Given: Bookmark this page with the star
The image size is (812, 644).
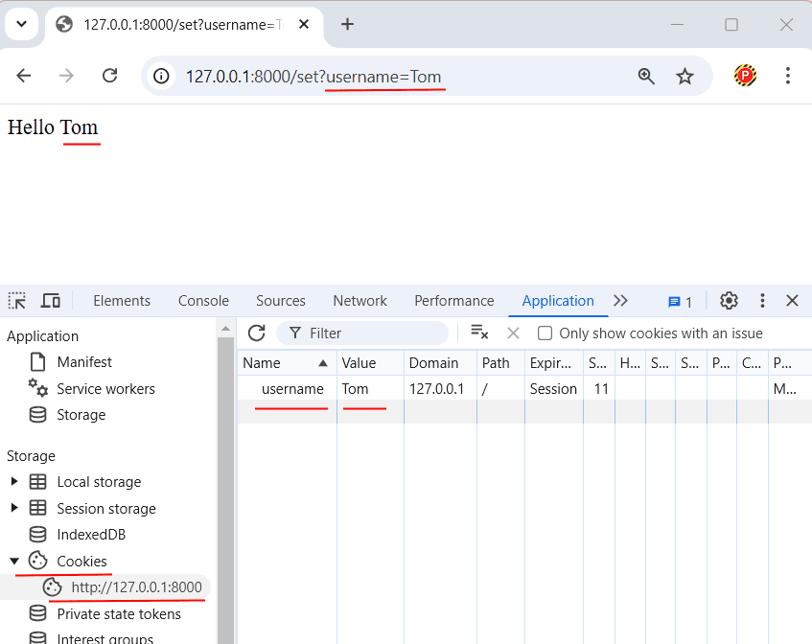Looking at the screenshot, I should tap(684, 76).
